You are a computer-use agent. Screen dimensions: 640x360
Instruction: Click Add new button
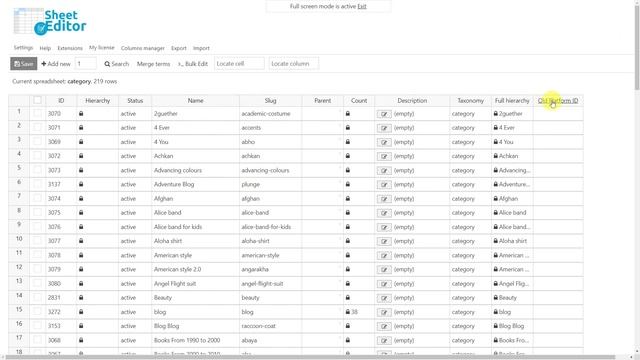(56, 64)
